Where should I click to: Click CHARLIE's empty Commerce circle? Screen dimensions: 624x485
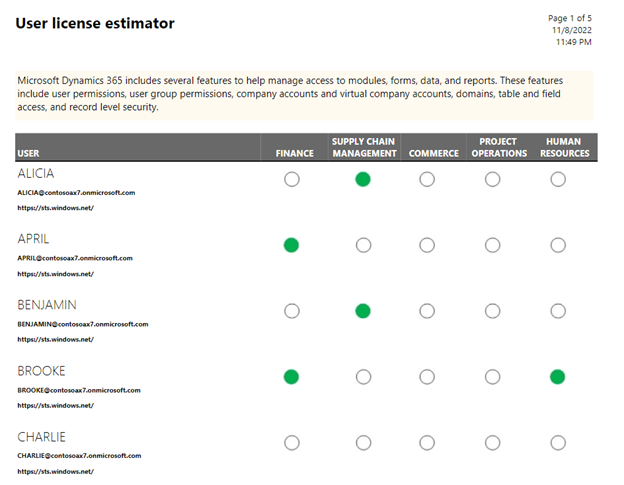tap(427, 442)
